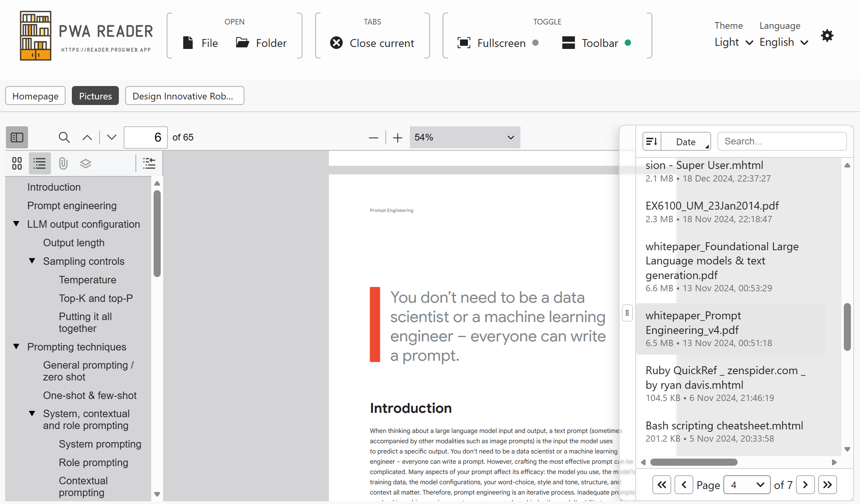Screen dimensions: 860x504
Task: Change theme from Light
Action: coord(732,42)
